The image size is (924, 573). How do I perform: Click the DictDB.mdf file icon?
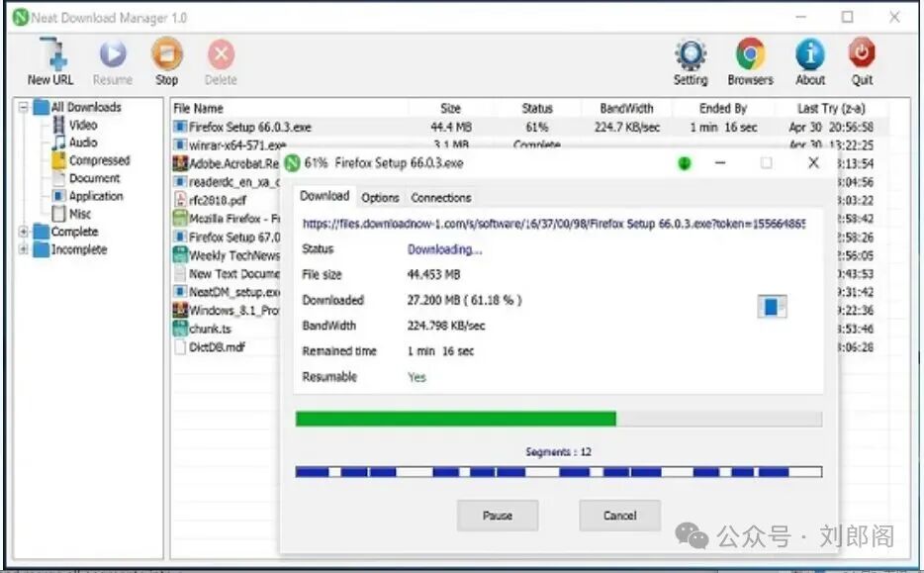click(180, 346)
